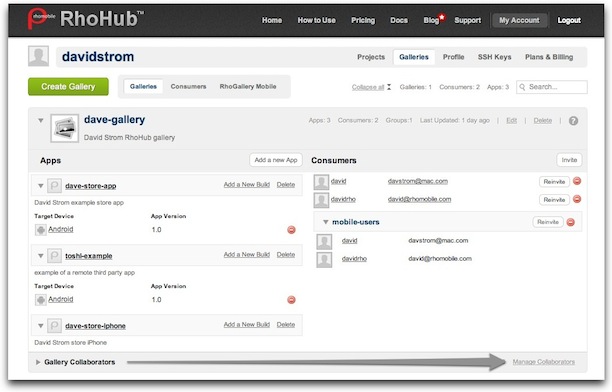Open the RhoGallery Mobile sub-tab

click(x=248, y=86)
